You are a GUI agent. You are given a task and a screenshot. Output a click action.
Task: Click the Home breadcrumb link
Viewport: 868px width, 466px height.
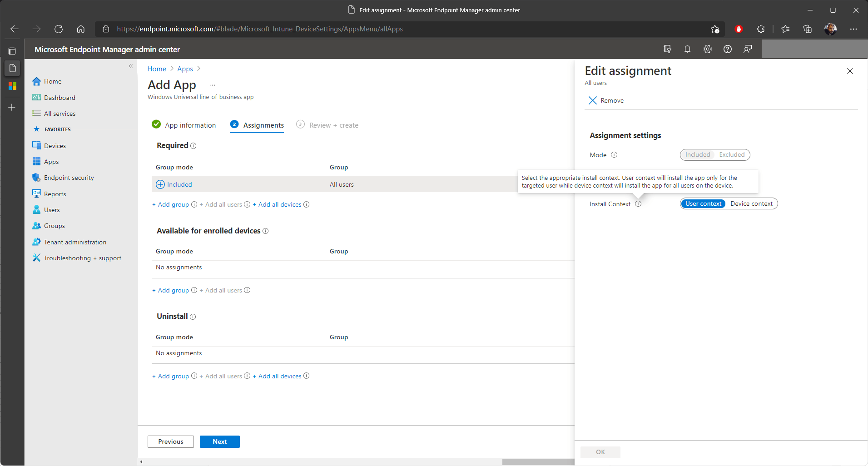(157, 69)
